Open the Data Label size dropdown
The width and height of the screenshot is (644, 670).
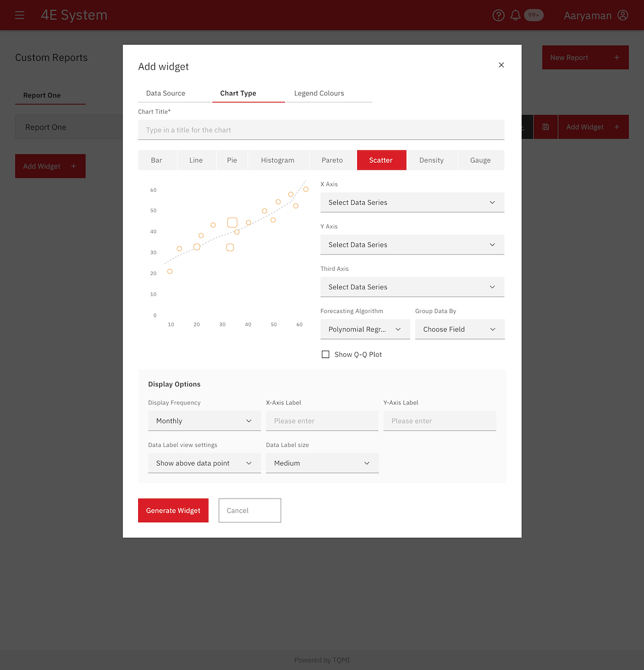pos(322,463)
